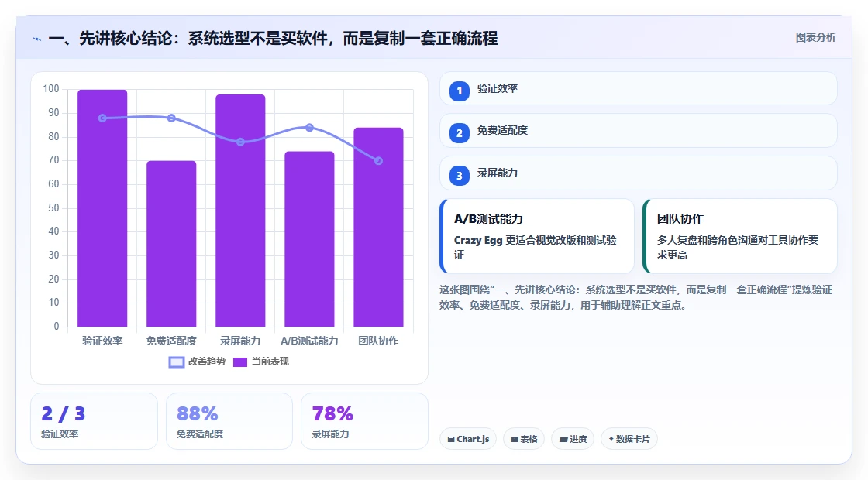Image resolution: width=868 pixels, height=480 pixels.
Task: Select the 免费适配度 list item
Action: [639, 131]
